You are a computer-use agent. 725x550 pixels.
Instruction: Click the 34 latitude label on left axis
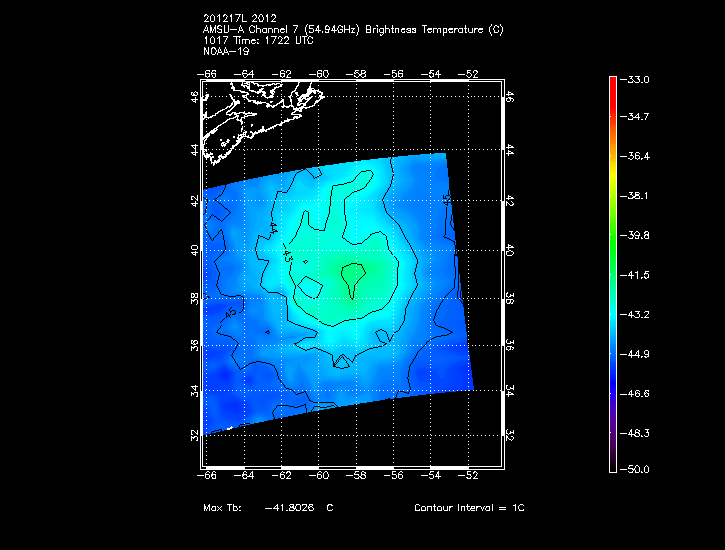[195, 391]
